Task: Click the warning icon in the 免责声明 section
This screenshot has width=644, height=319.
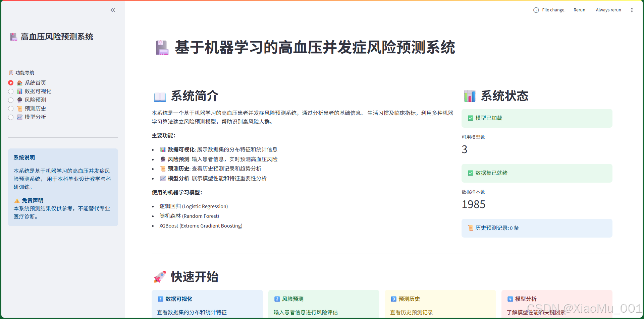Action: 16,200
